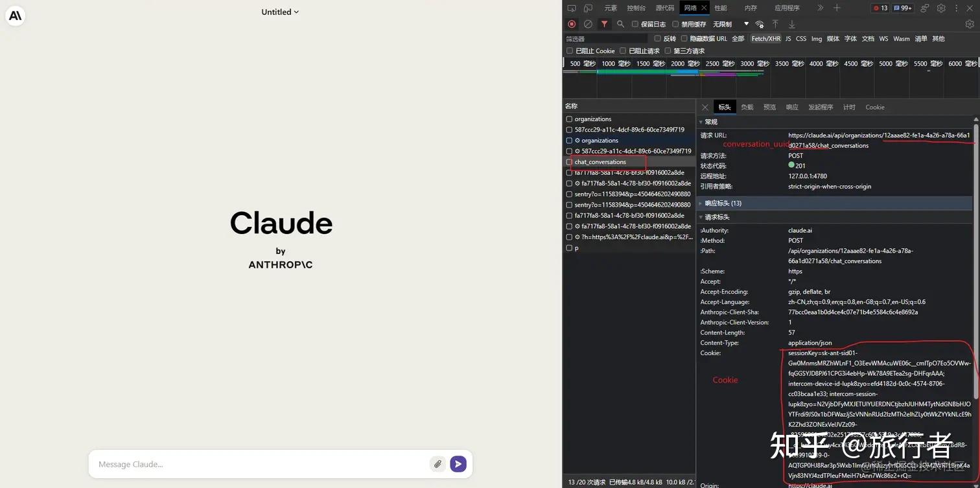
Task: Switch to the 控制台 tab
Action: tap(636, 8)
